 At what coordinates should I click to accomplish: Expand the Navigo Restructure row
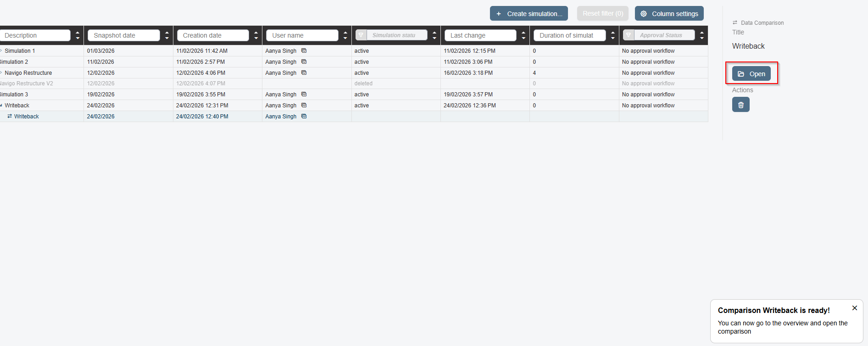point(1,73)
